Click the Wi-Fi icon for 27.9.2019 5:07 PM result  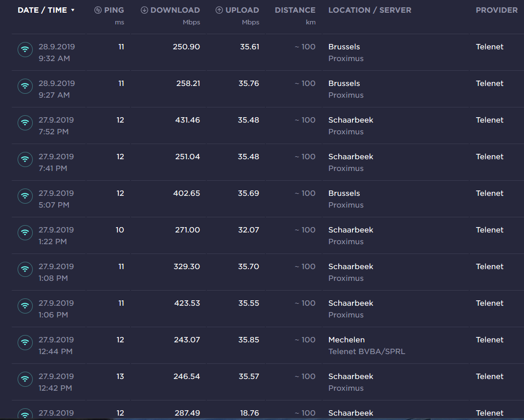(x=25, y=196)
